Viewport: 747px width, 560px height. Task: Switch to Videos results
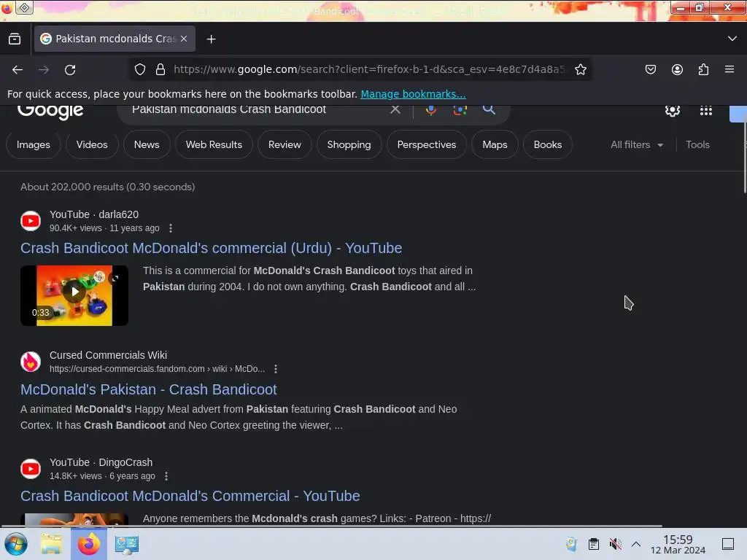tap(92, 145)
